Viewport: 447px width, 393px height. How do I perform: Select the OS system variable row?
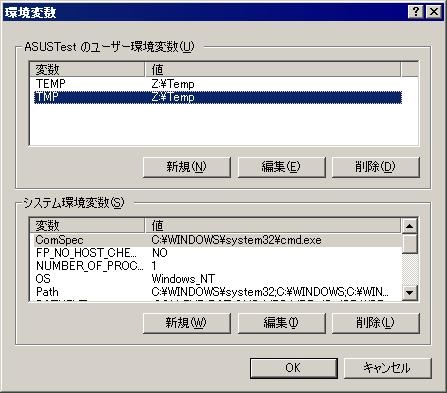pos(218,279)
